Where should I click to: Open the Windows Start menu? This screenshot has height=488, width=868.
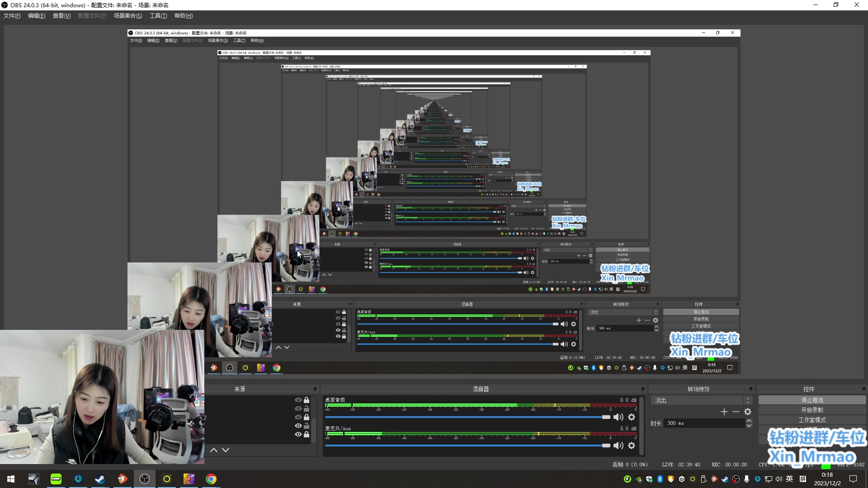point(11,479)
